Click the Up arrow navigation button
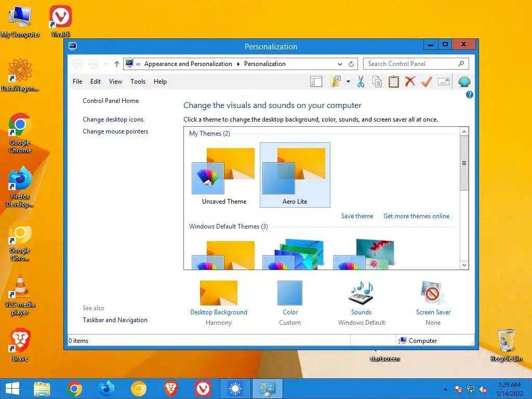The height and width of the screenshot is (399, 532). [117, 64]
